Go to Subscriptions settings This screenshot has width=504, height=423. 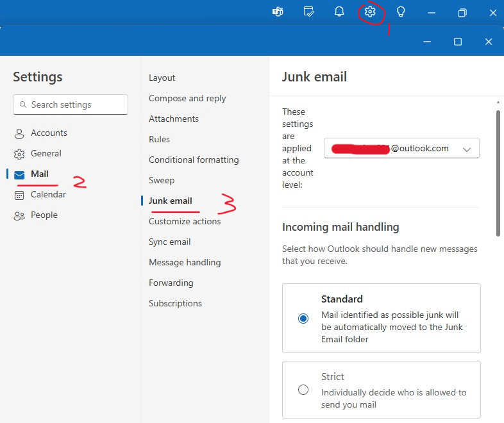[x=175, y=304]
